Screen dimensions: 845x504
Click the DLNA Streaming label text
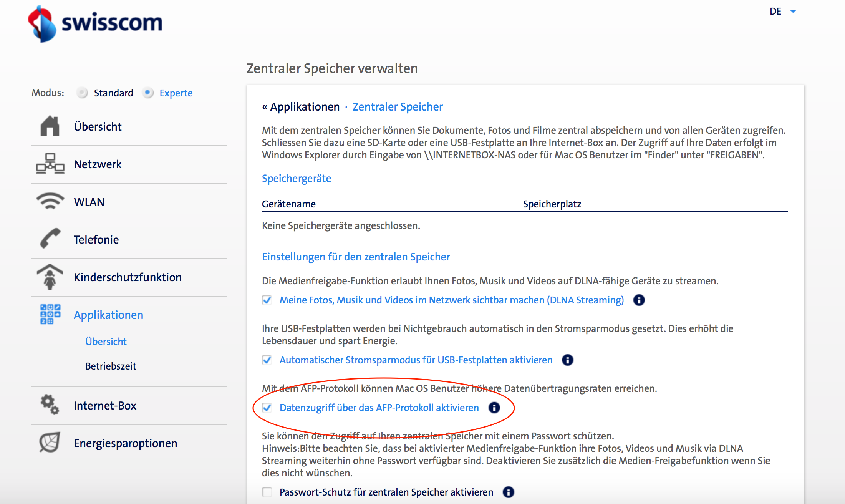452,300
